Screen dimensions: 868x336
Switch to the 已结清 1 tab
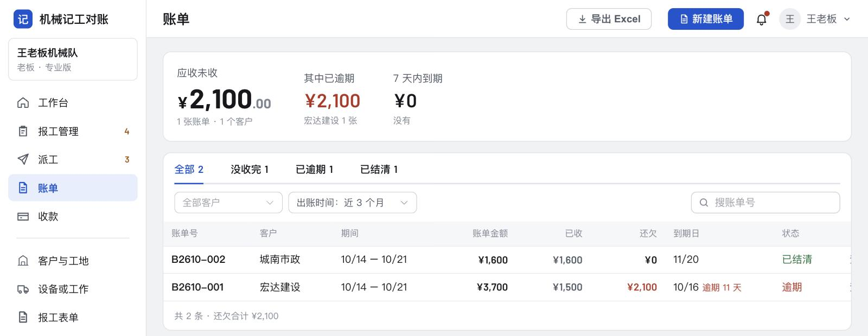pyautogui.click(x=379, y=170)
